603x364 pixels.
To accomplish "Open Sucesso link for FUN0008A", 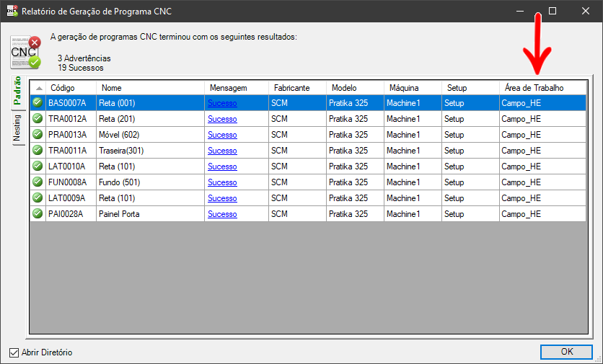I will coord(222,182).
